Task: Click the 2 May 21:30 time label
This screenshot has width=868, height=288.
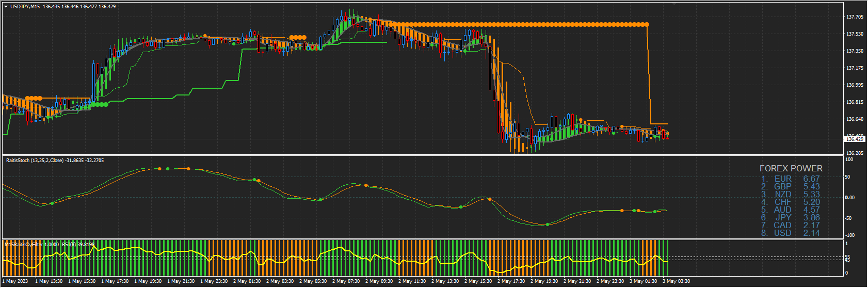Action: 577,281
